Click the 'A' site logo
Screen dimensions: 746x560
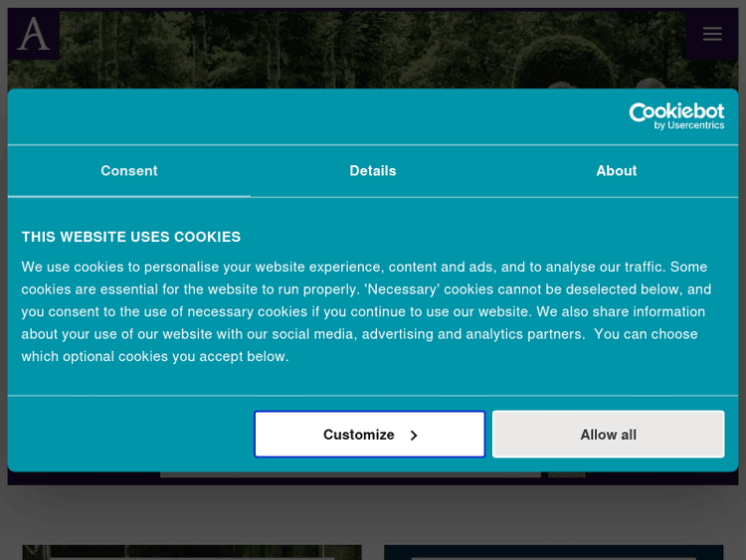click(34, 35)
